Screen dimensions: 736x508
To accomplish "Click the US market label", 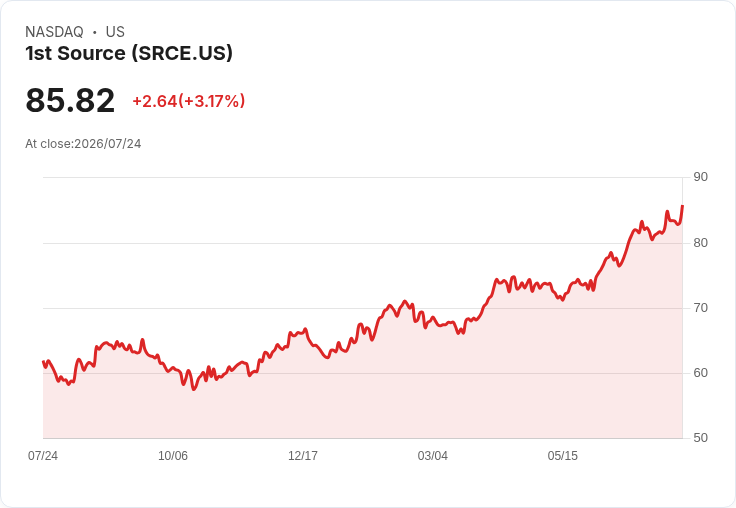I will click(115, 32).
